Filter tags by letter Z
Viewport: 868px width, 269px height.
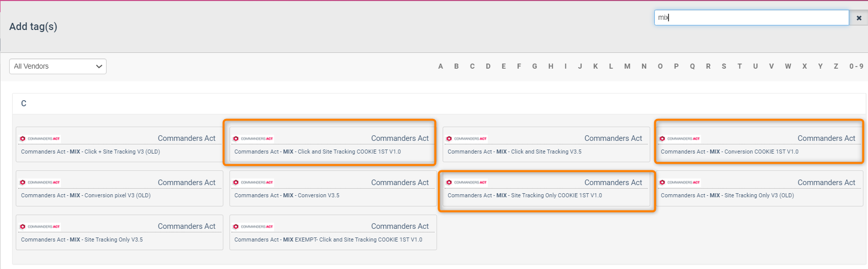point(836,67)
